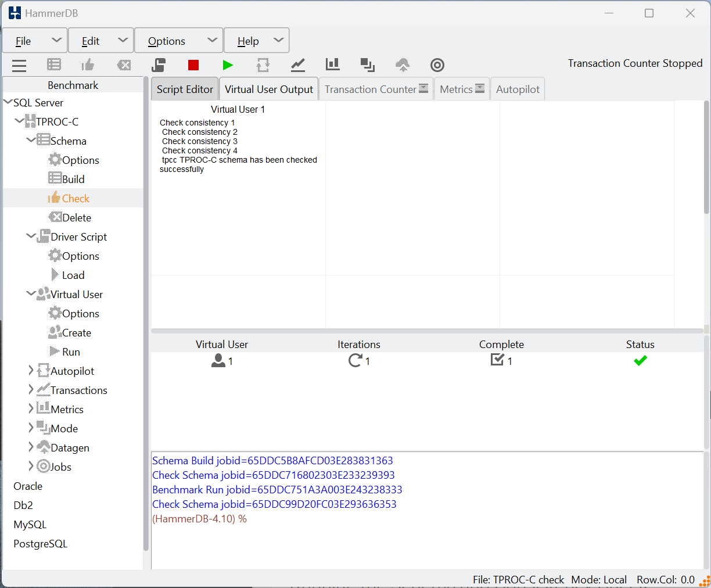Expand the Autopilot tree node
711x588 pixels.
[31, 370]
